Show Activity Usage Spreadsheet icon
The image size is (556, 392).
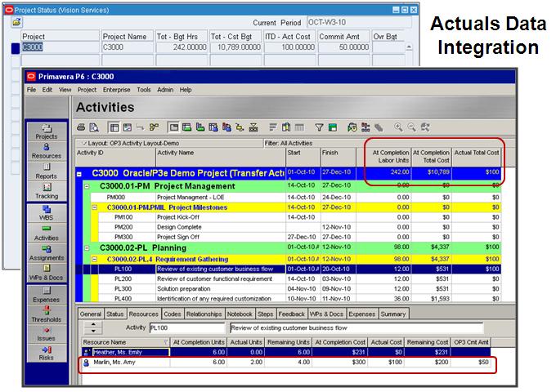[187, 127]
